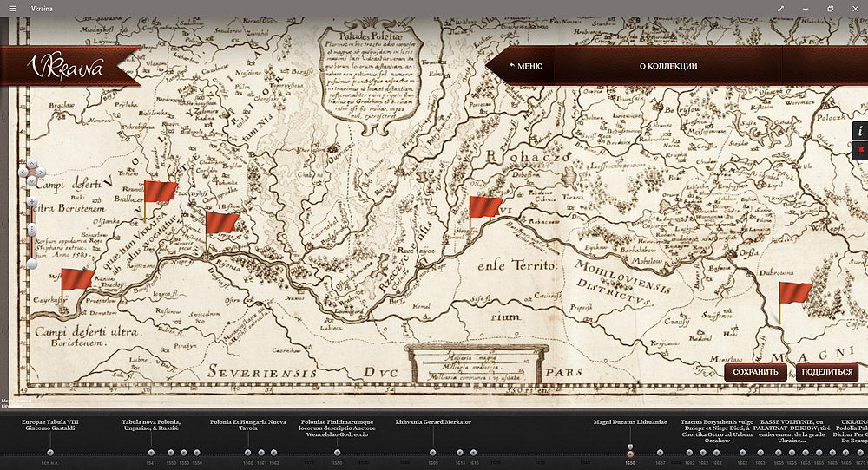Select the Europae Tabula VIII timeline marker
Image resolution: width=868 pixels, height=470 pixels.
50,453
